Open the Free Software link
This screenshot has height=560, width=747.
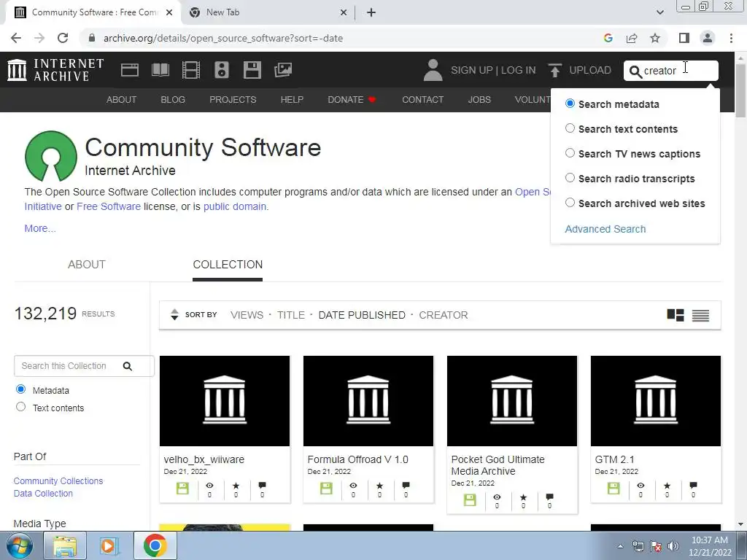(x=109, y=206)
